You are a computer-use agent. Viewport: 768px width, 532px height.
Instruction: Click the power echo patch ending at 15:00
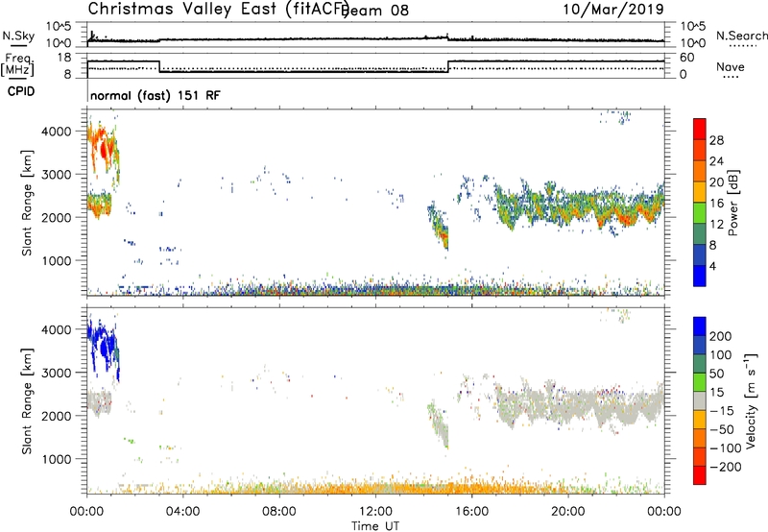[x=439, y=226]
